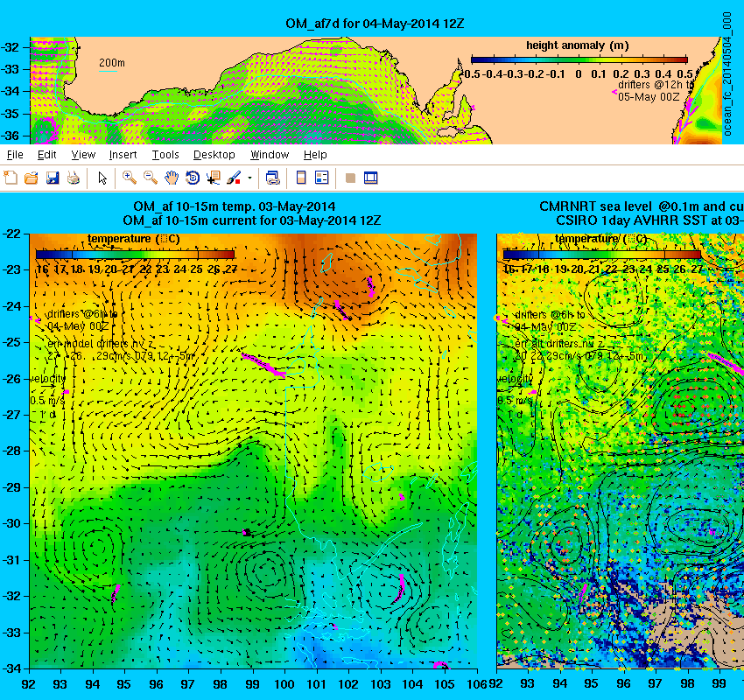Open the brush color dropdown arrow
This screenshot has height=700, width=744.
[249, 178]
